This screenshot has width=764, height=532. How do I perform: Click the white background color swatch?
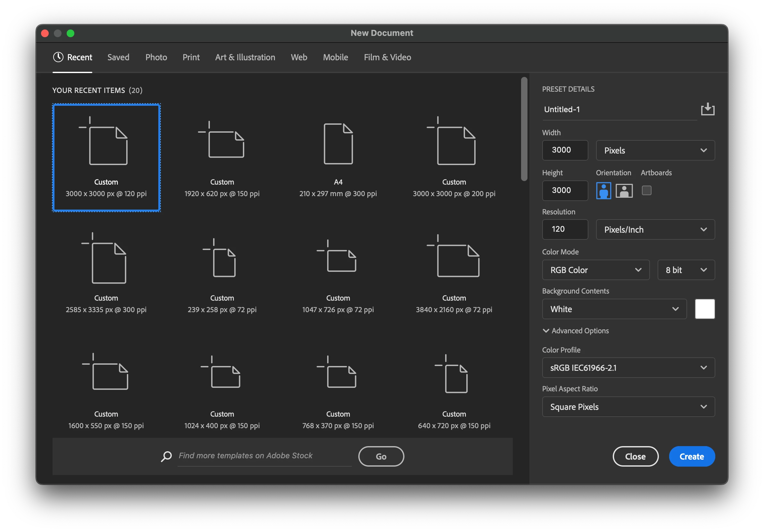pos(704,309)
